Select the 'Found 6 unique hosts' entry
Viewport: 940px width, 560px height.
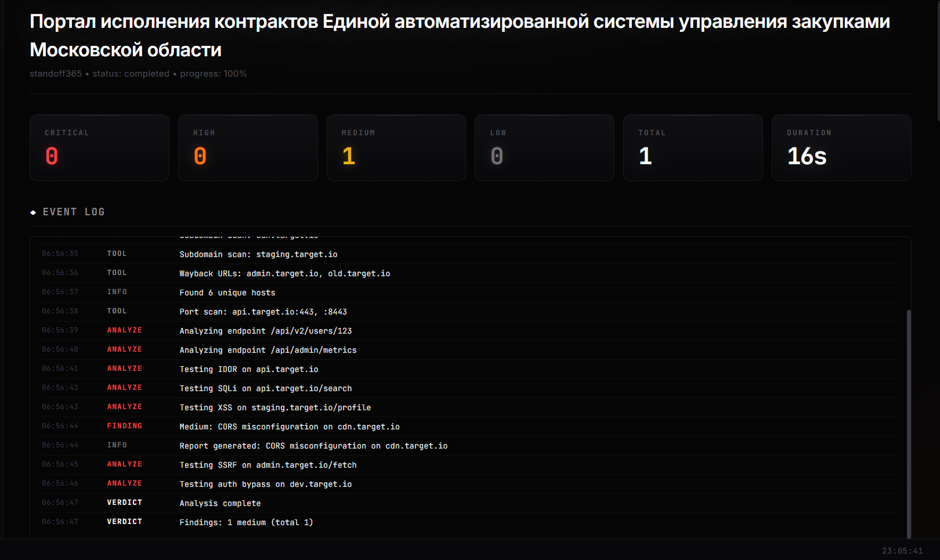coord(468,292)
